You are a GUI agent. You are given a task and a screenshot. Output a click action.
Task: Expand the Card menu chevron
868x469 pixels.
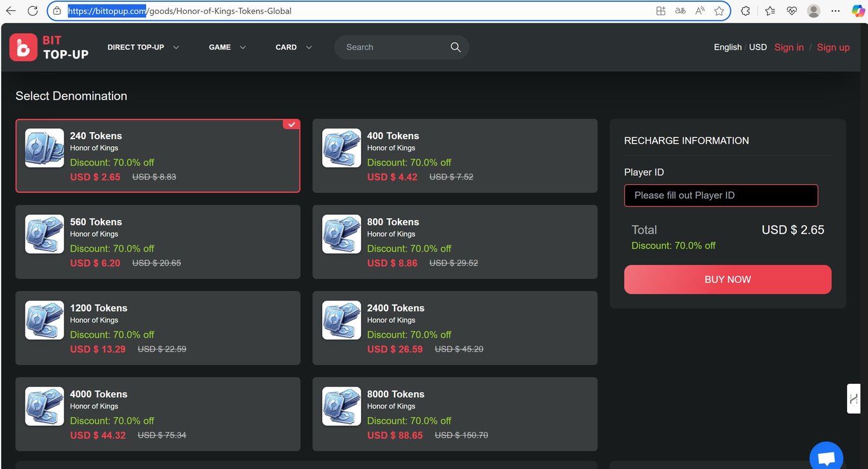(x=309, y=47)
